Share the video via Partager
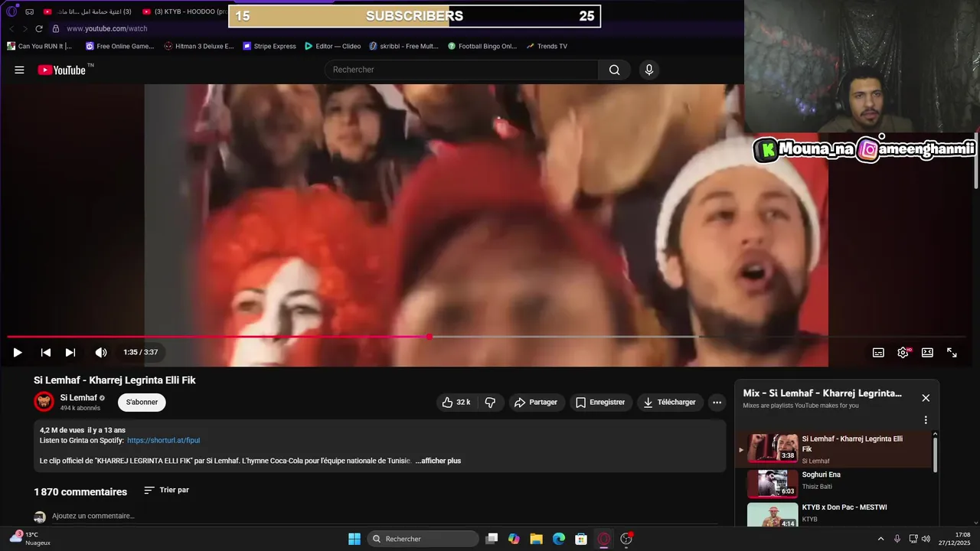 pyautogui.click(x=537, y=402)
